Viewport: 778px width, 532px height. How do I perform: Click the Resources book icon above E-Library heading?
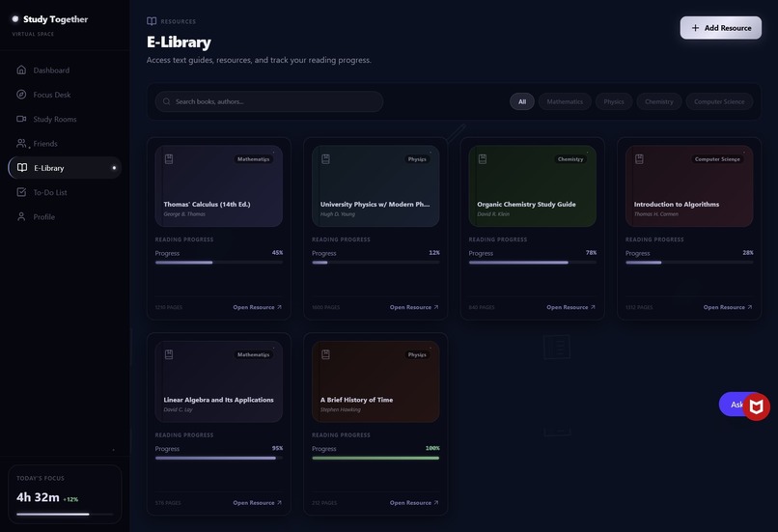coord(152,21)
